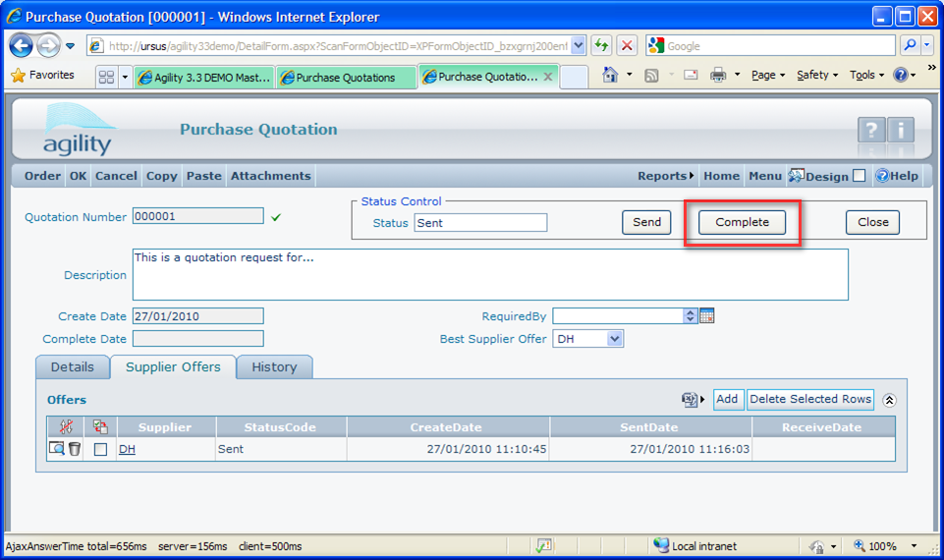Click the question mark icon in Agility header

click(871, 131)
